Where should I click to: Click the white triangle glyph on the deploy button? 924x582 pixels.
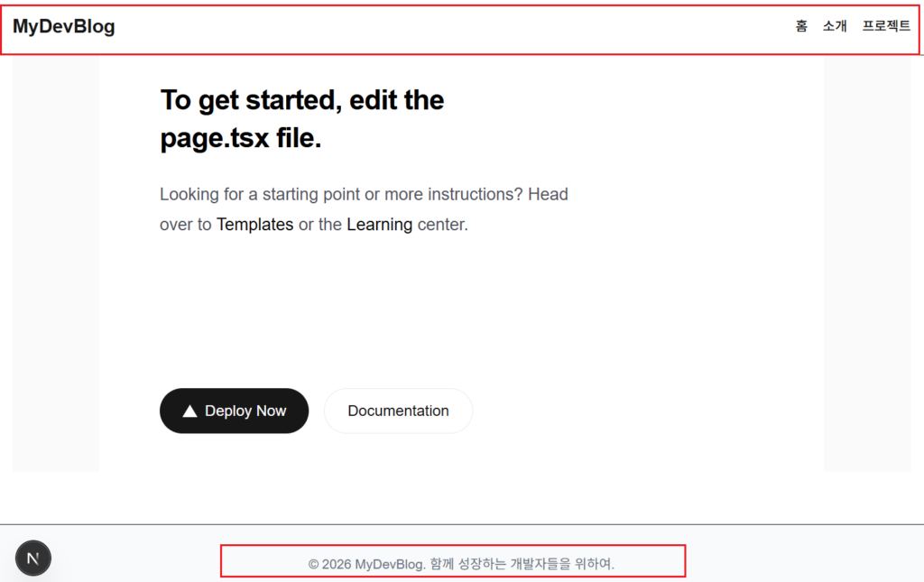[189, 411]
